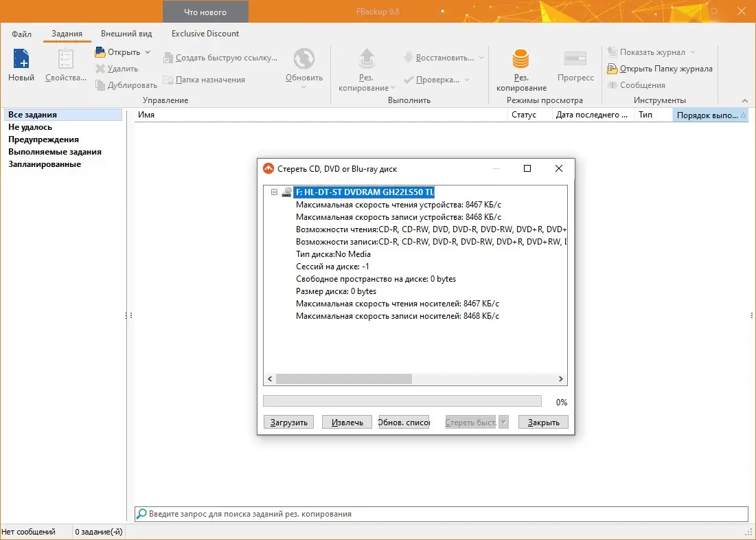
Task: Select Тип диска:No Media line
Action: pyautogui.click(x=333, y=254)
